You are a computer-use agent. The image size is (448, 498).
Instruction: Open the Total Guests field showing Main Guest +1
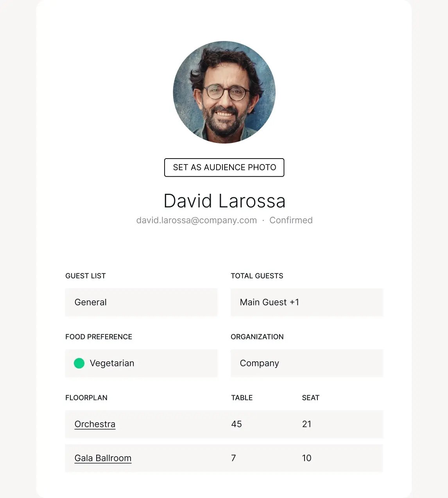pyautogui.click(x=306, y=302)
